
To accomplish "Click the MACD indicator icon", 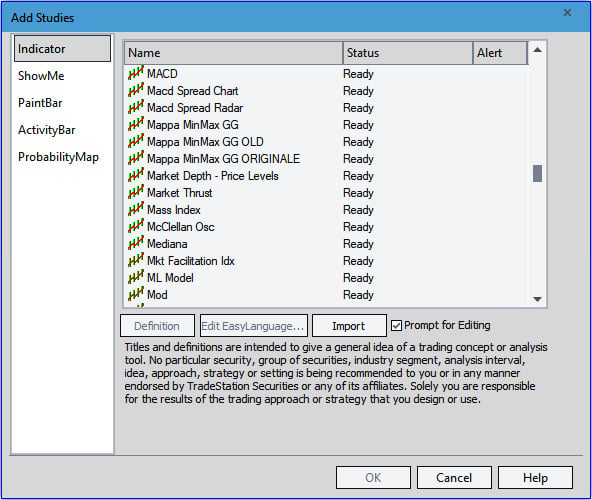I will tap(136, 73).
